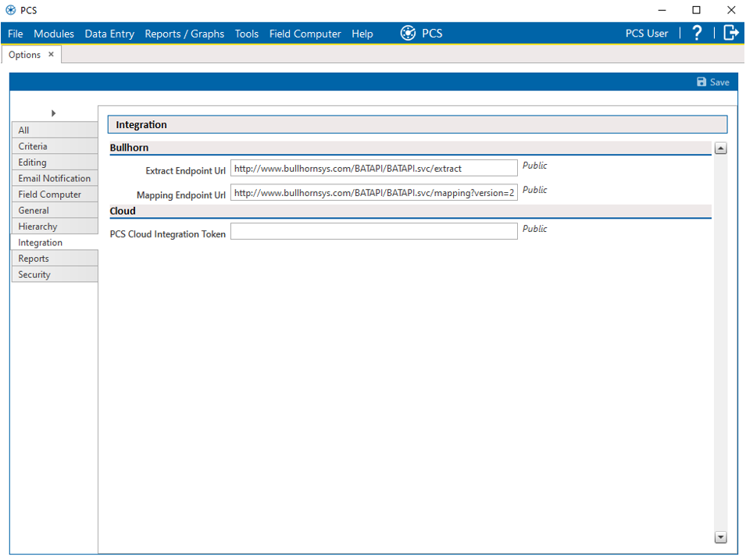
Task: Click the help question mark icon
Action: [x=697, y=33]
